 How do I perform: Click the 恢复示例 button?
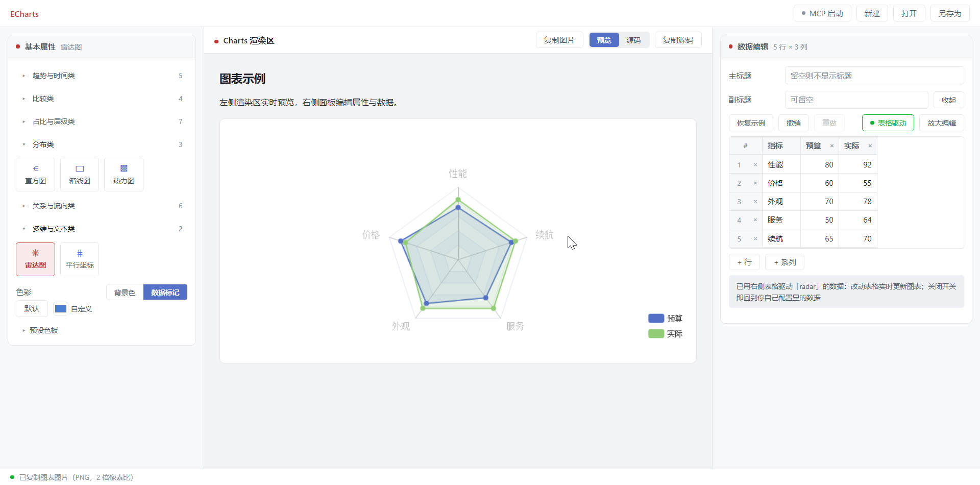tap(751, 123)
